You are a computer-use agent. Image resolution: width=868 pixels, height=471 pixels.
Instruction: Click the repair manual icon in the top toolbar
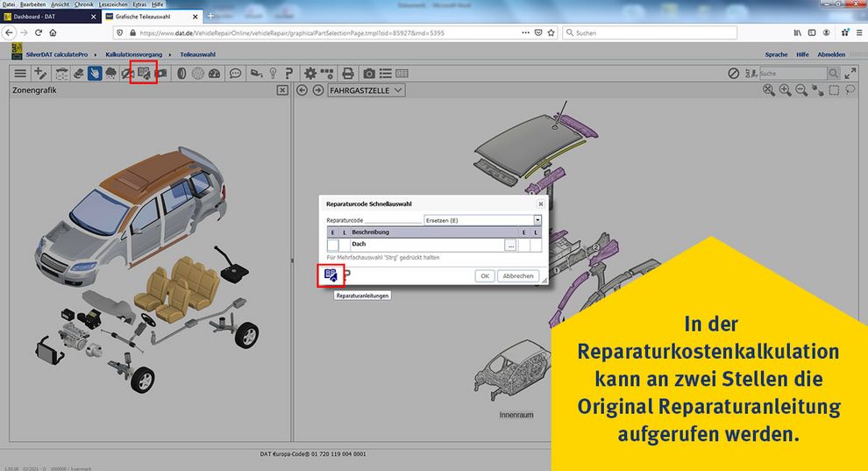143,74
